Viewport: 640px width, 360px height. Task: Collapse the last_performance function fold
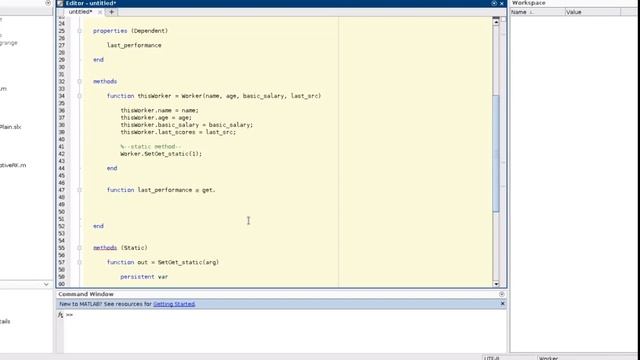pyautogui.click(x=80, y=190)
